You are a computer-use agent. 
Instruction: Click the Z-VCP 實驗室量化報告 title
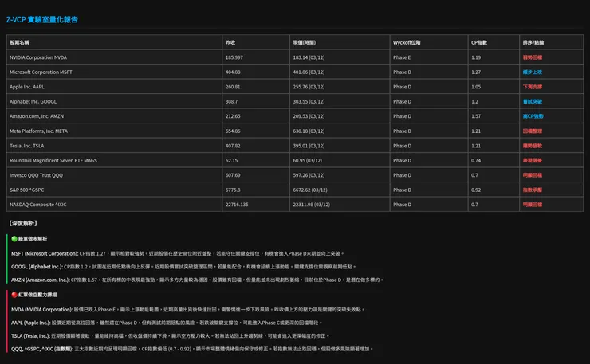click(42, 20)
